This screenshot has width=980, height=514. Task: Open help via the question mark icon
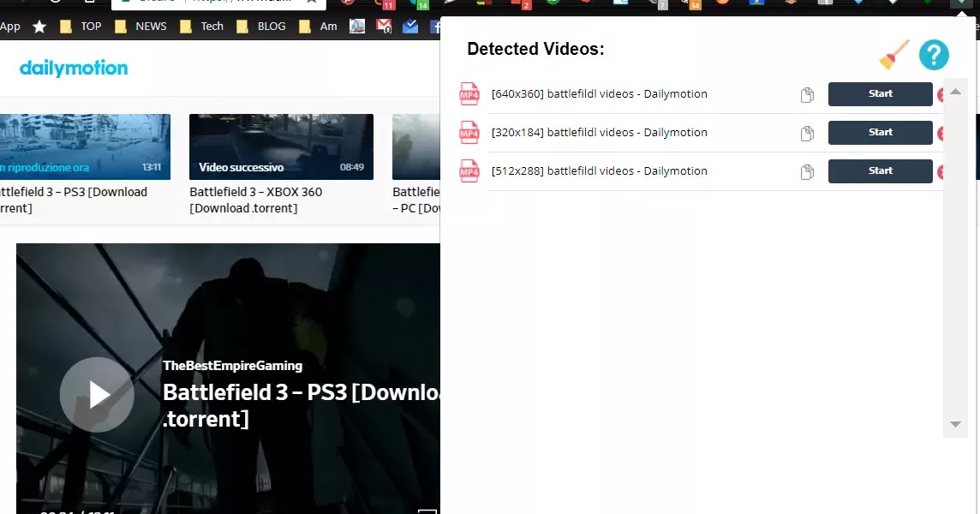[934, 55]
